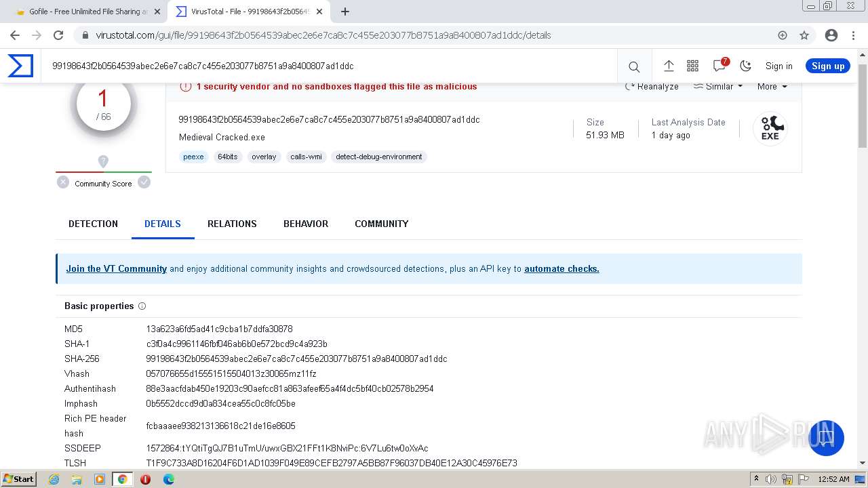868x488 pixels.
Task: Click the Reanalyze button
Action: tap(652, 86)
